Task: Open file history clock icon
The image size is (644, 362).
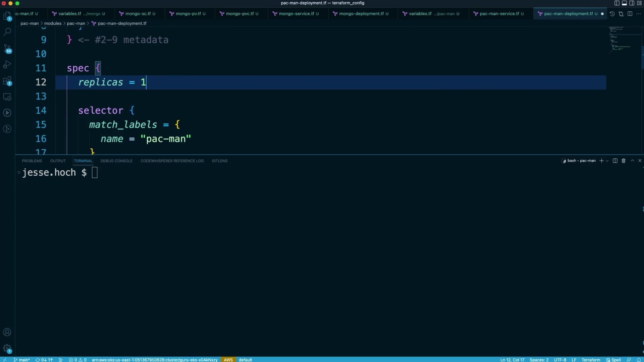Action: point(612,14)
